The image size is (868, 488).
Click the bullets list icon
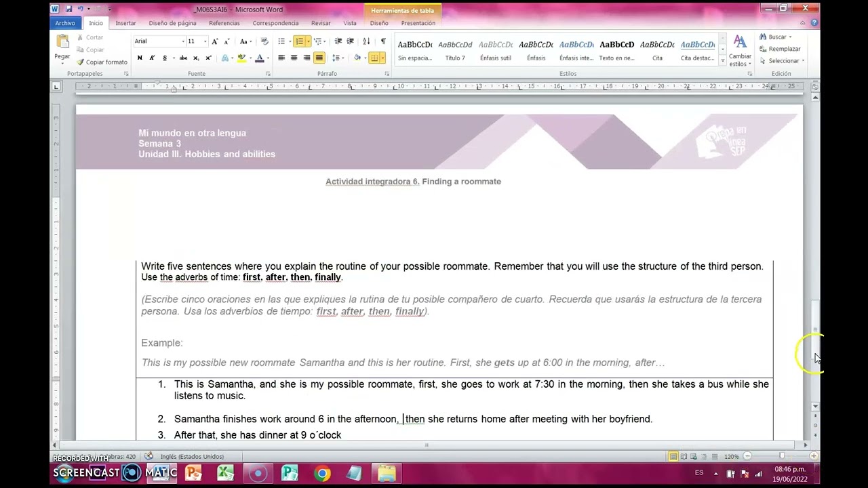[281, 41]
